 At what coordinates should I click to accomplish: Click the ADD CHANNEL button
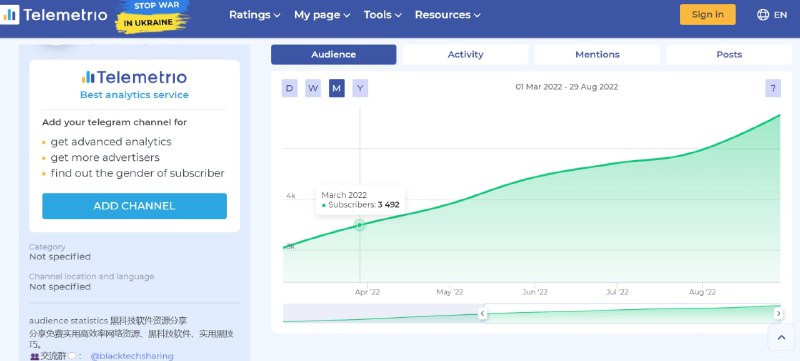[135, 206]
